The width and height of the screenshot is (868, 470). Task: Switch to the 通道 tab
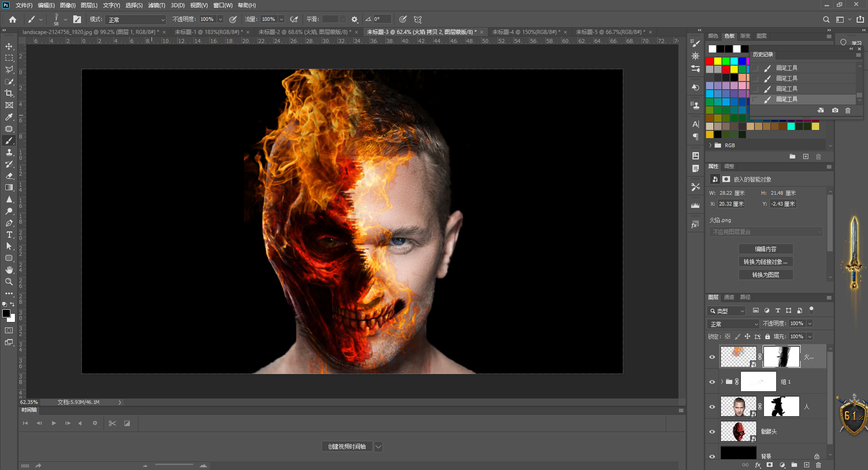click(x=729, y=297)
